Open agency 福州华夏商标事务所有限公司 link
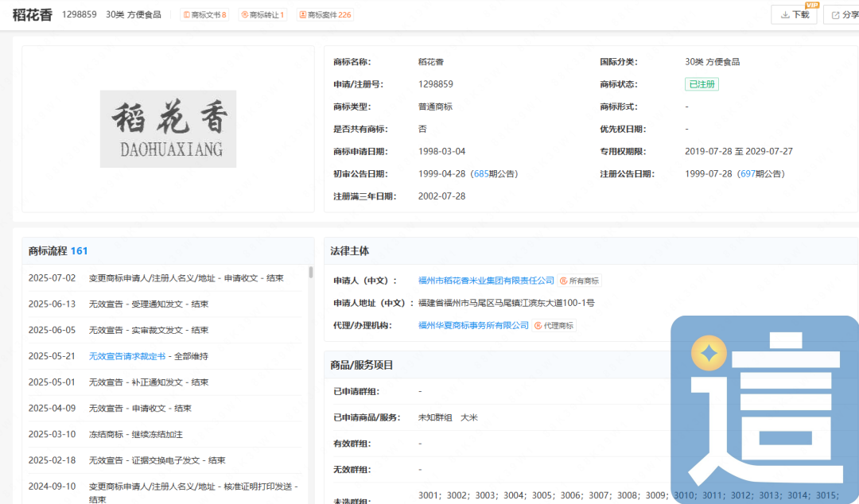Viewport: 859px width, 504px height. pyautogui.click(x=473, y=325)
